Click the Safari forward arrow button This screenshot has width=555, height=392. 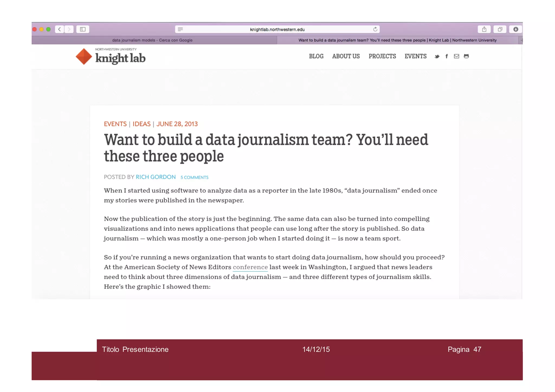pyautogui.click(x=69, y=29)
